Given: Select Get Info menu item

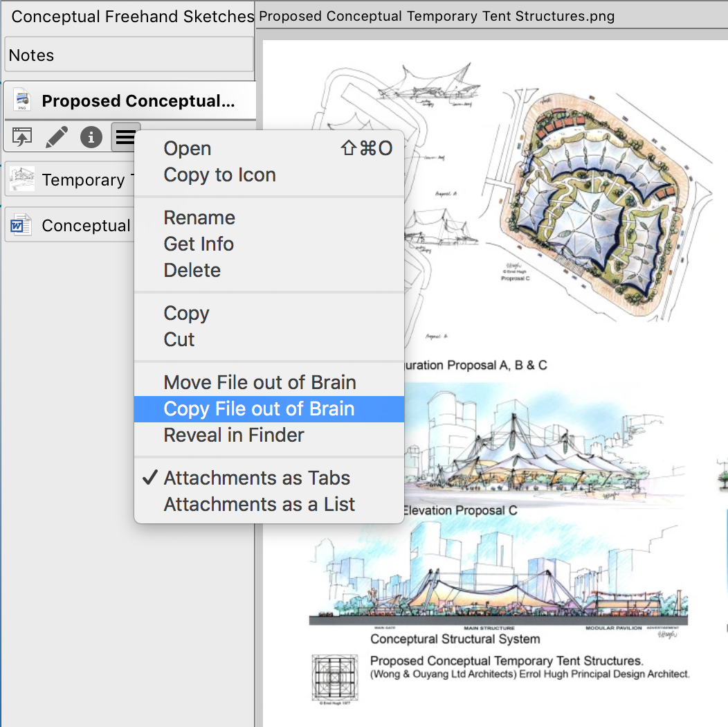Looking at the screenshot, I should 199,244.
